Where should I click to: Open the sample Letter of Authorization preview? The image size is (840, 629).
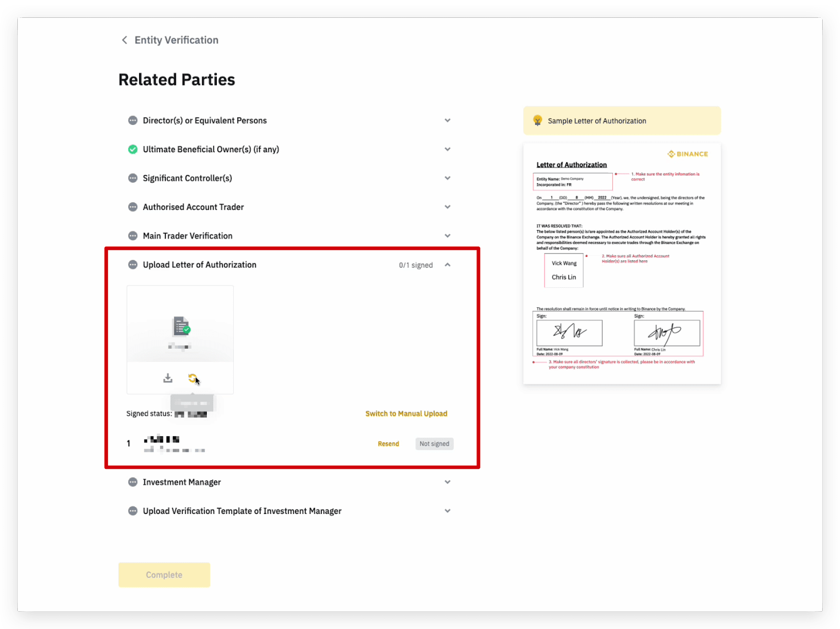(x=622, y=263)
